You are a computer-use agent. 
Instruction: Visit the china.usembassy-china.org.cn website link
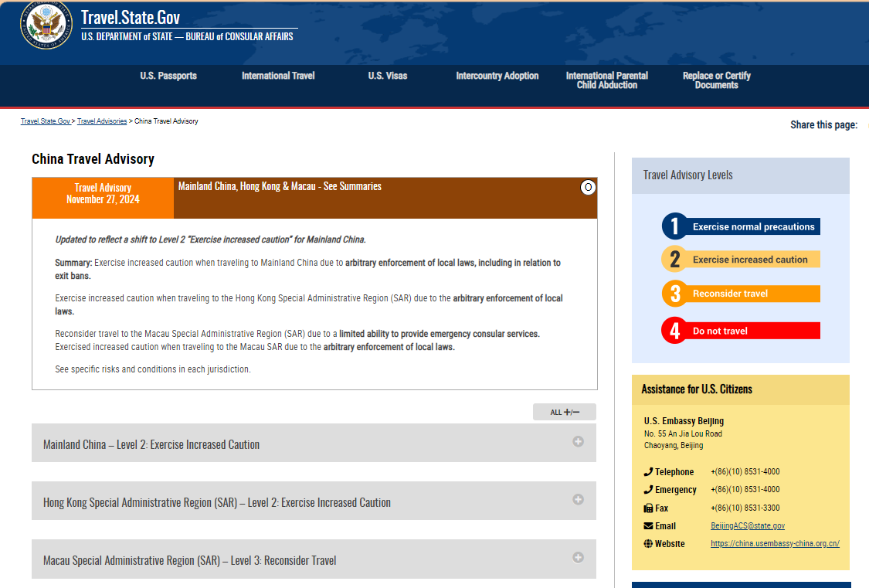click(775, 543)
